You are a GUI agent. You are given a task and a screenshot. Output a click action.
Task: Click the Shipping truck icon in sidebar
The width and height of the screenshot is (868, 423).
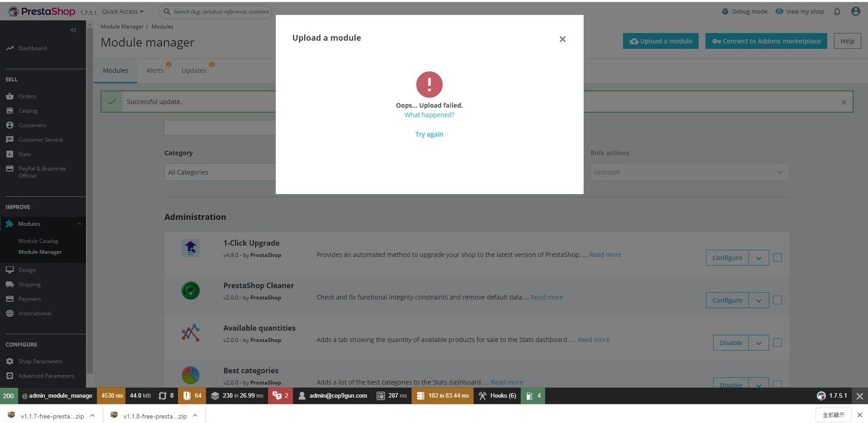pos(10,284)
